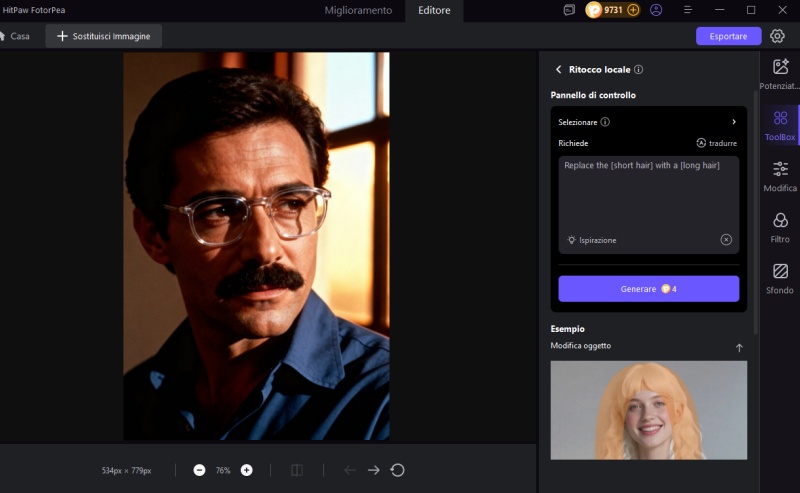Image resolution: width=800 pixels, height=493 pixels.
Task: Clear the prompt text with the X icon
Action: point(726,240)
